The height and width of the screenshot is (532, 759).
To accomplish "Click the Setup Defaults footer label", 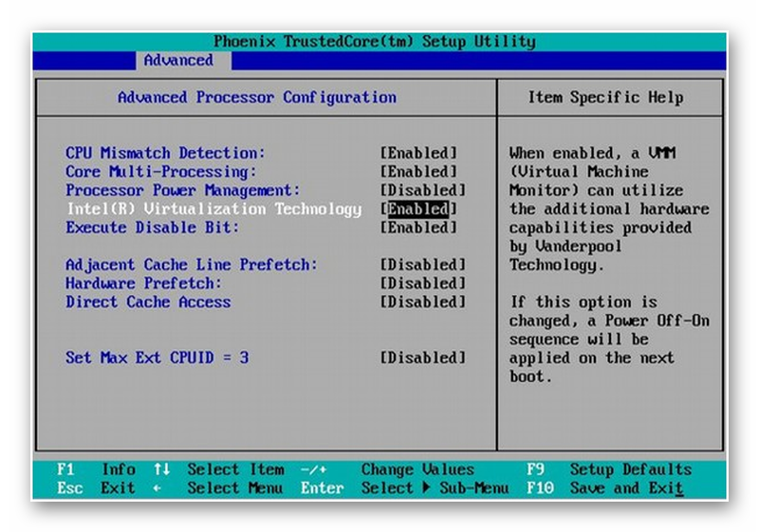I will tap(631, 469).
